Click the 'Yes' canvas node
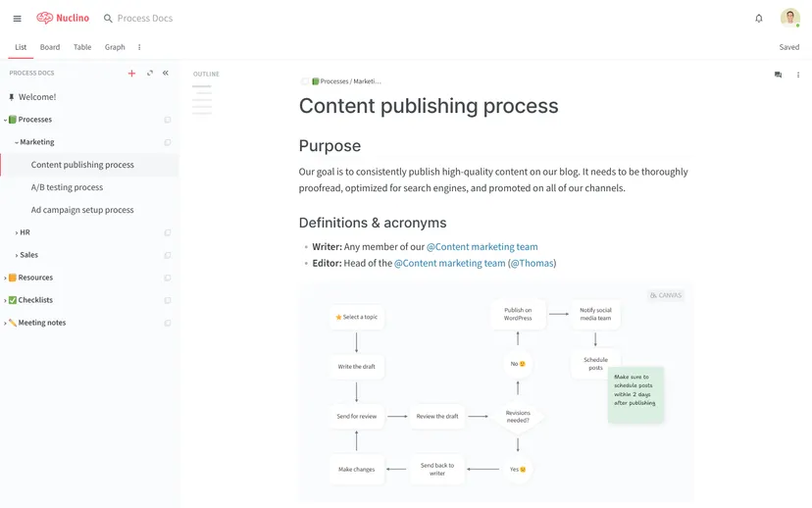Screen dimensions: 812x508 pos(518,469)
